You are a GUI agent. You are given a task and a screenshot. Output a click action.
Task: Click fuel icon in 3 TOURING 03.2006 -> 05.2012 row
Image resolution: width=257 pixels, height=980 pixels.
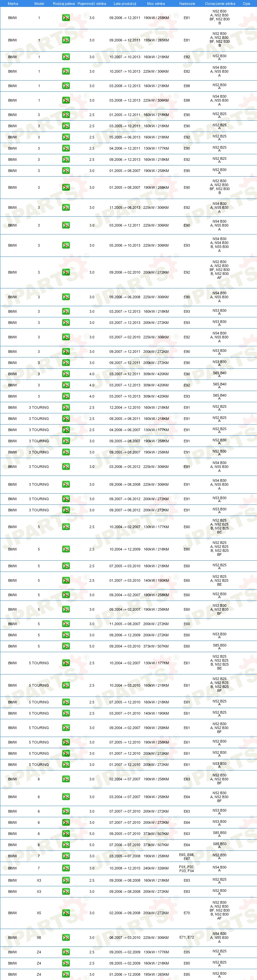point(66,466)
